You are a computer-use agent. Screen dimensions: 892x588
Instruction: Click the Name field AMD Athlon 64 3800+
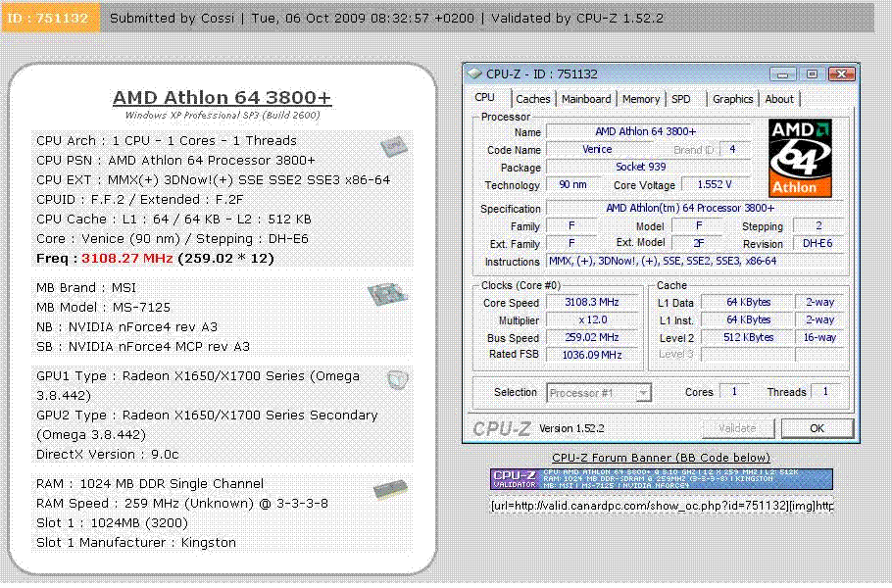coord(648,131)
